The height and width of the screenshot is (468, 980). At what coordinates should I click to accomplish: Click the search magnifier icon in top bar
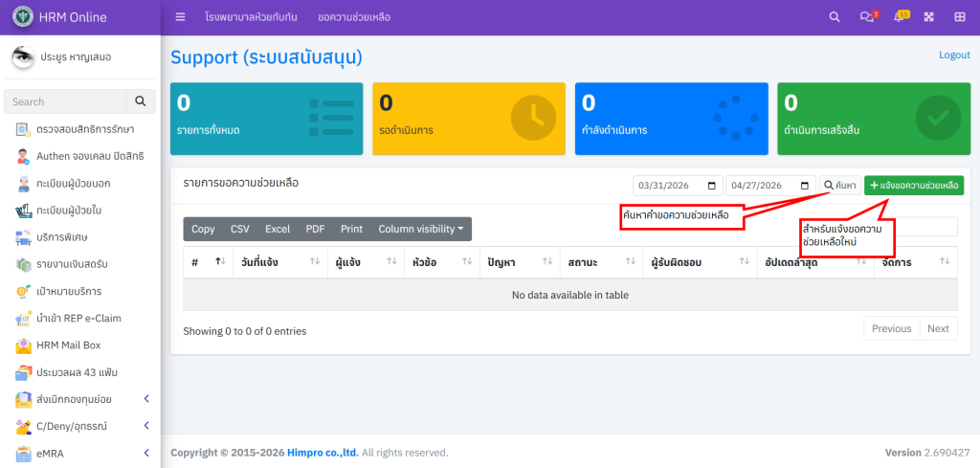[835, 17]
